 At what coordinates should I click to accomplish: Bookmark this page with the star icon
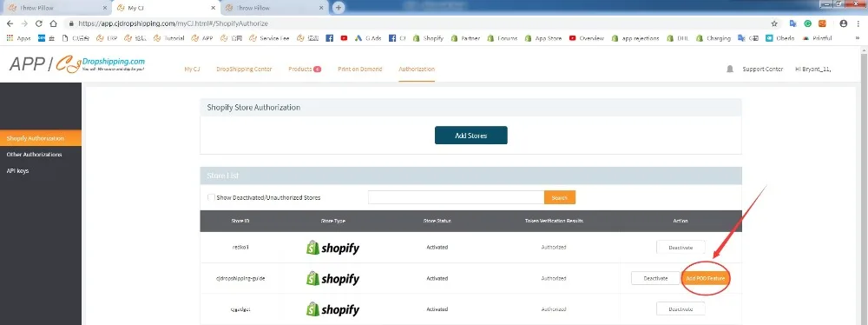point(774,23)
